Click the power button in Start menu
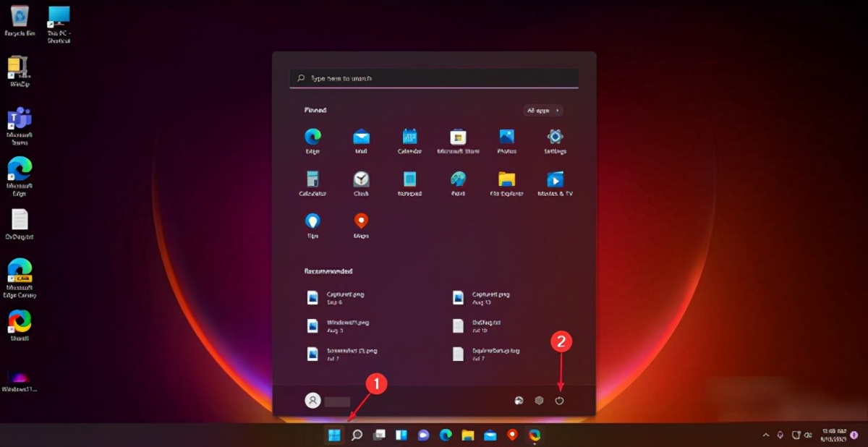This screenshot has height=447, width=868. pos(559,399)
